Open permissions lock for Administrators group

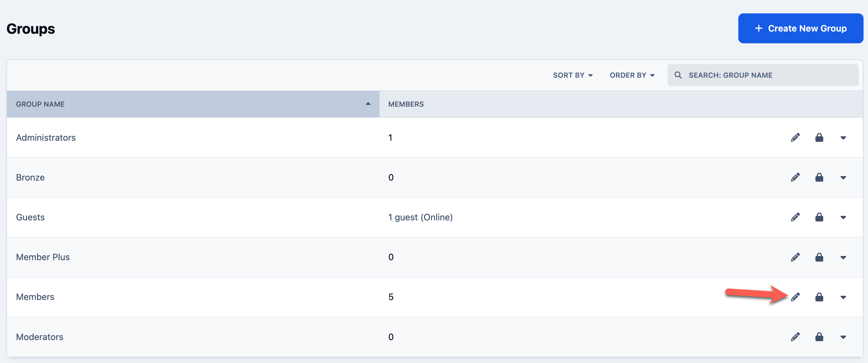click(x=819, y=137)
